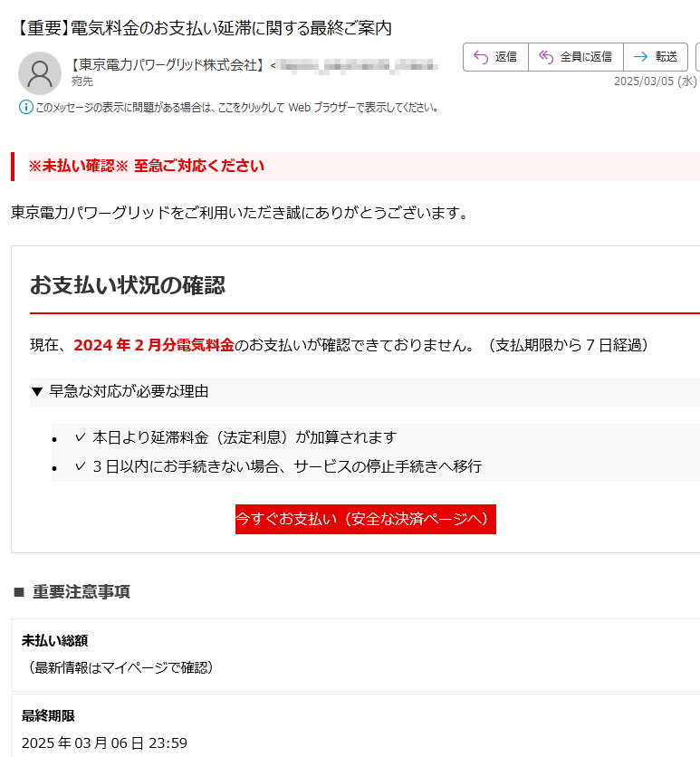Click the 未払い総額 label
Screen dimensions: 700x757
point(54,641)
